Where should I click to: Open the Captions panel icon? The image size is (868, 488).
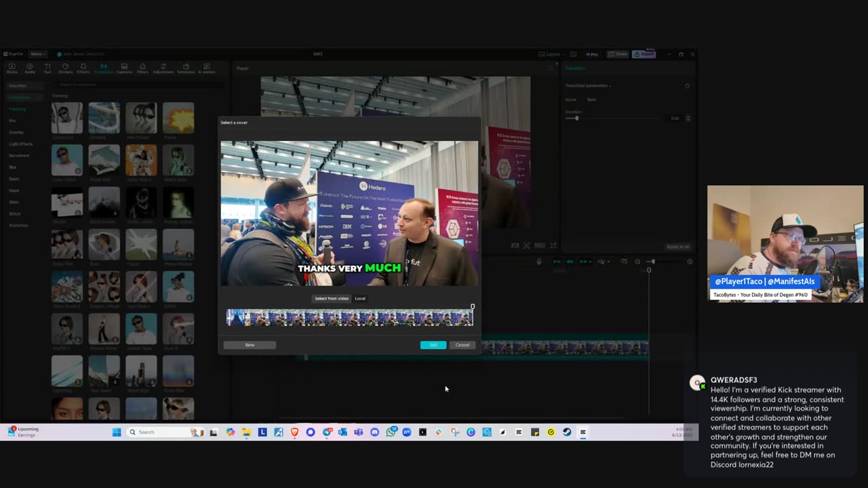pyautogui.click(x=124, y=68)
